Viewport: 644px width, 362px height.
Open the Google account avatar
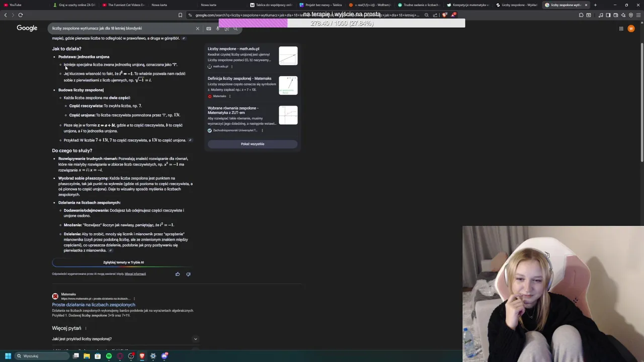(631, 29)
